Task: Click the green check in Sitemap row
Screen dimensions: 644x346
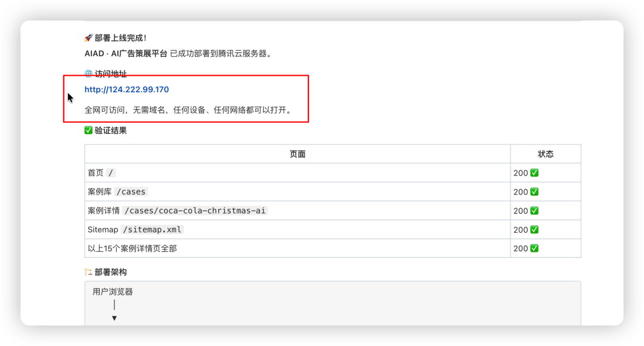Action: pyautogui.click(x=534, y=230)
